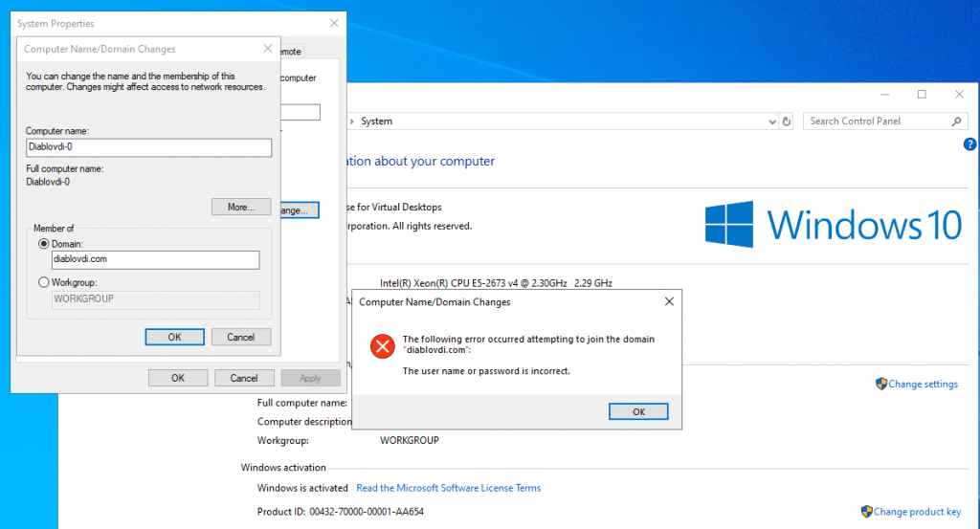Click the WORKGROUP value in System window

click(x=410, y=440)
